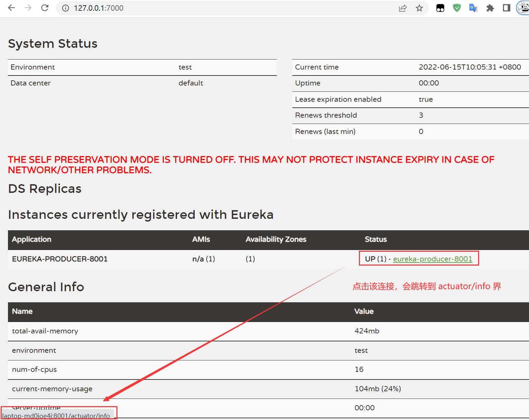529x420 pixels.
Task: Toggle the browser side panel
Action: [x=506, y=8]
